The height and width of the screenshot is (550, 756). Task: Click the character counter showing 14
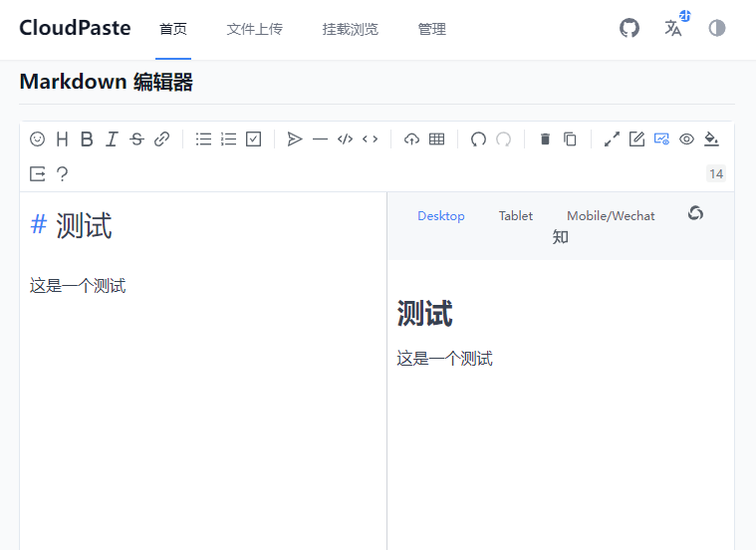[x=716, y=173]
